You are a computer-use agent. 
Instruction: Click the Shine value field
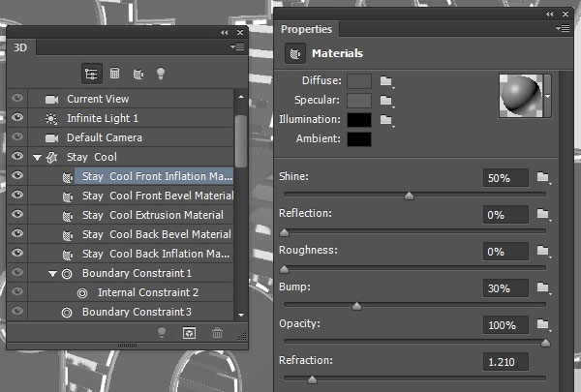pos(505,178)
